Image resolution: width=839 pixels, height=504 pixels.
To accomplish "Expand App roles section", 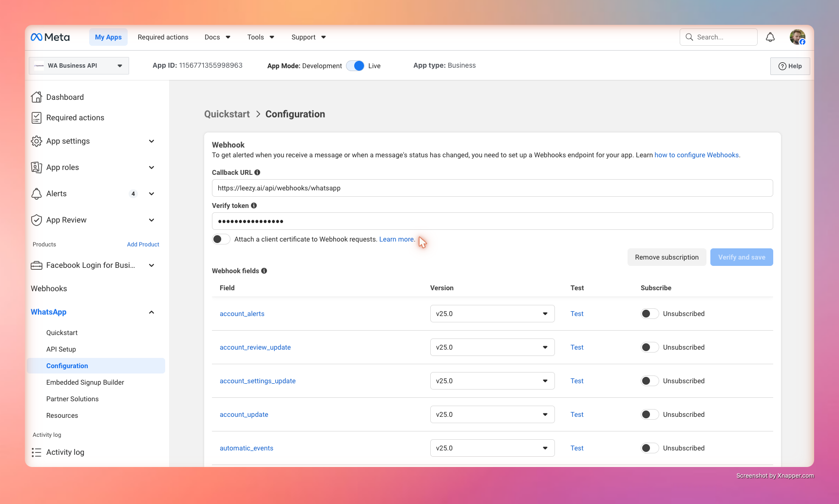I will [x=152, y=168].
